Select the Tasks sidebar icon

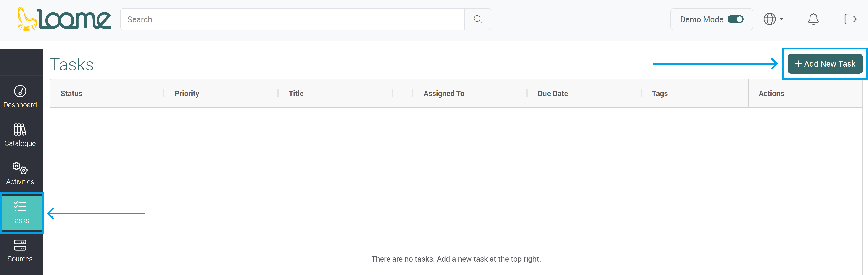pyautogui.click(x=21, y=213)
